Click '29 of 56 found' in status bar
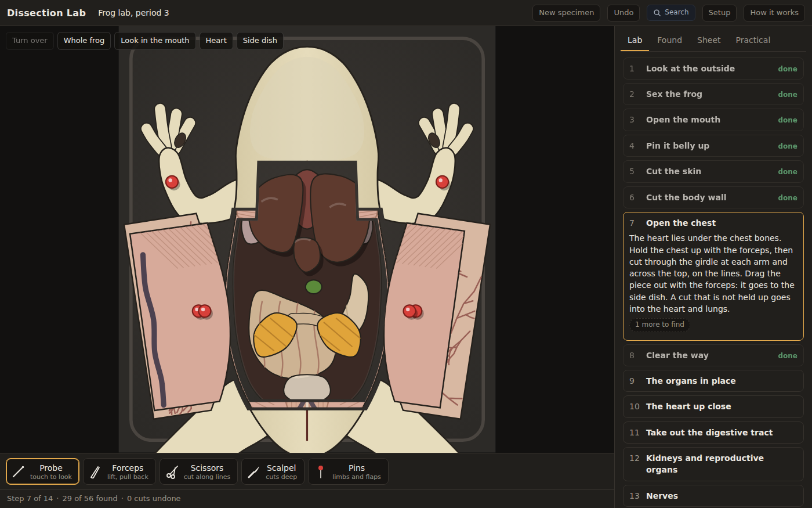The height and width of the screenshot is (508, 812). pyautogui.click(x=90, y=499)
